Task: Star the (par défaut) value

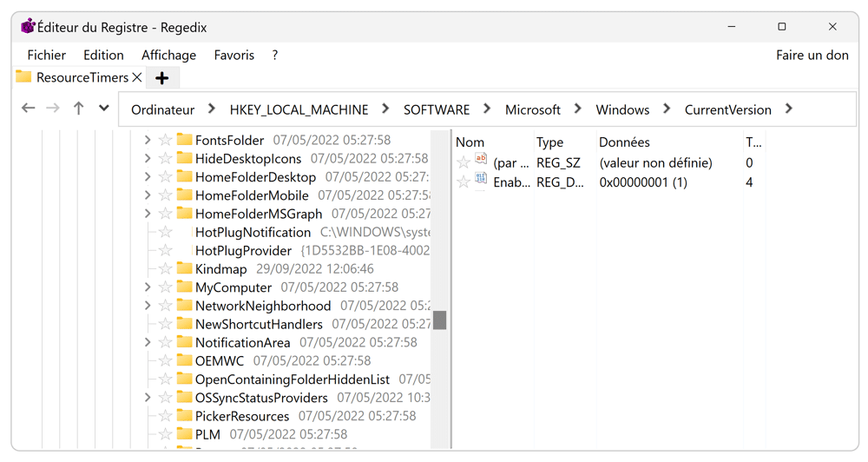Action: tap(464, 162)
